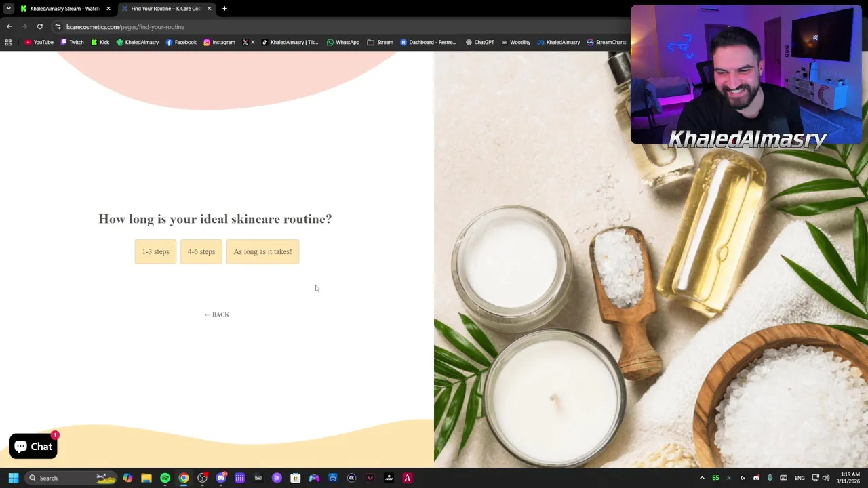868x488 pixels.
Task: Open the clock showing 1:19 AM
Action: pos(850,478)
